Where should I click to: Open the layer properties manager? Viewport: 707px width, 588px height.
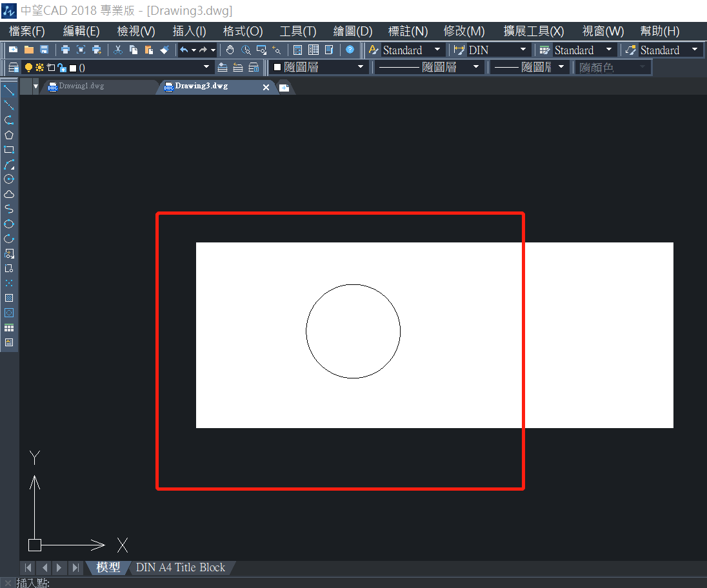click(x=14, y=68)
